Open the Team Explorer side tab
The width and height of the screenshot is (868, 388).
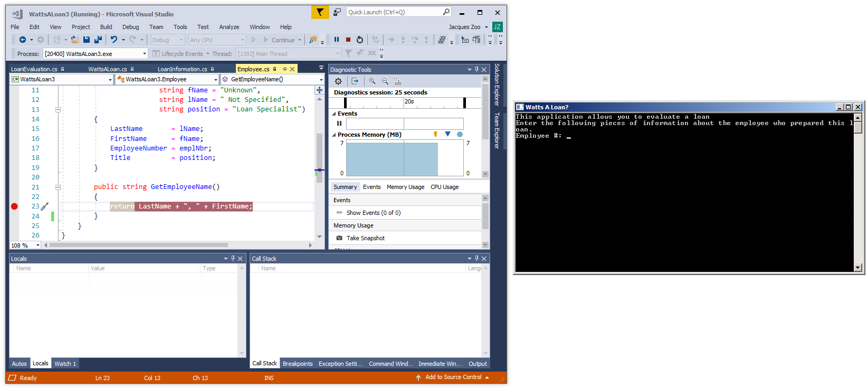pos(497,130)
